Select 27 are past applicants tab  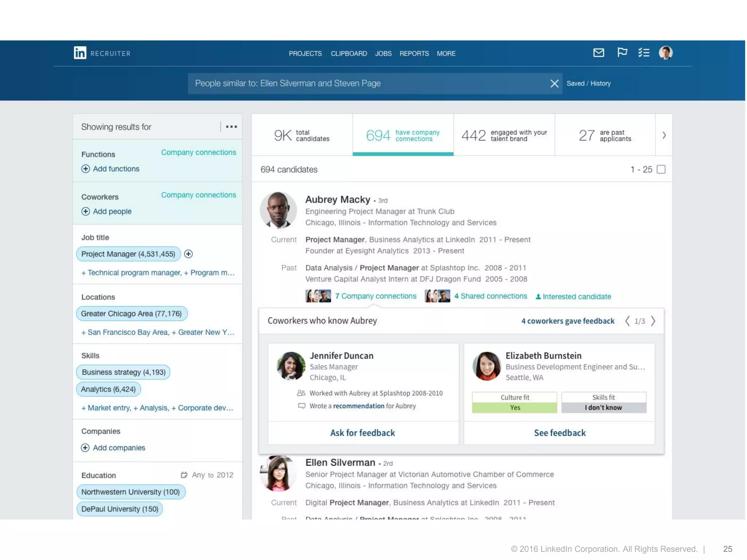click(605, 135)
